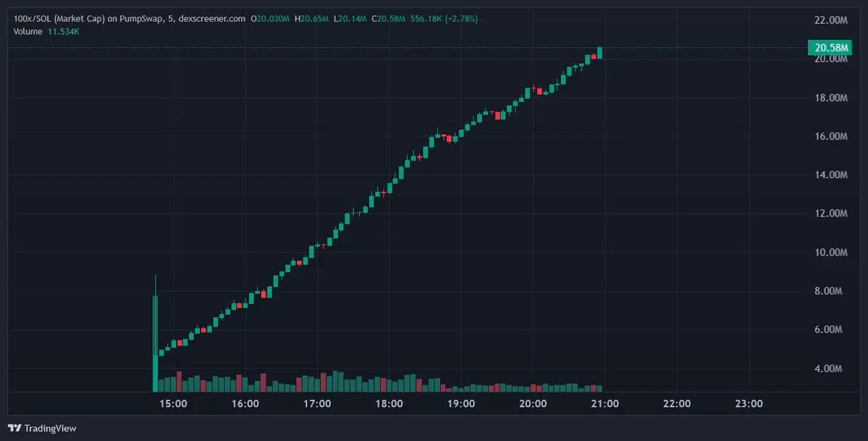This screenshot has width=868, height=441.
Task: Click the 19:00 time axis label
Action: [x=461, y=404]
